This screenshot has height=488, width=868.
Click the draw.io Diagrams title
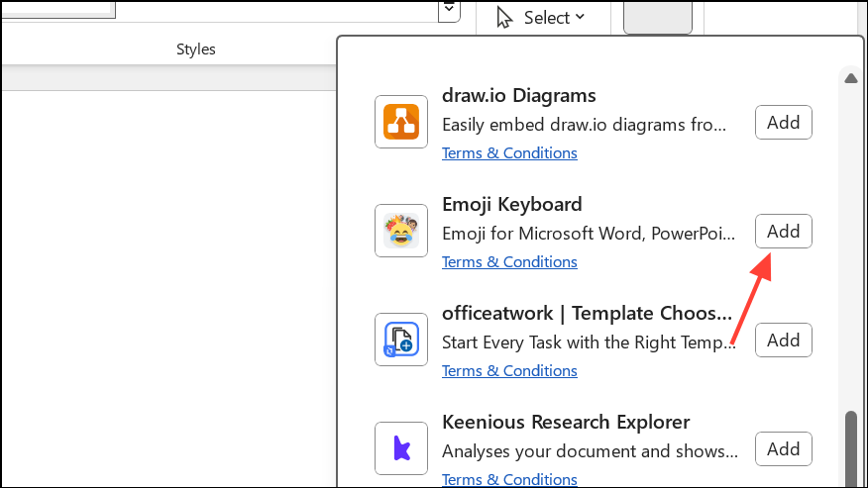click(518, 95)
